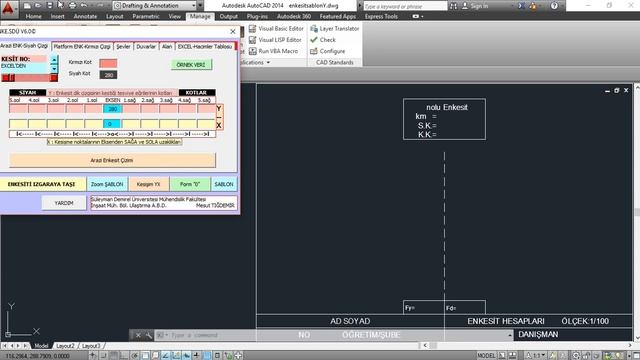Select the Platform ENK-Kırmızı Çizgi tab
The image size is (640, 360).
click(82, 47)
